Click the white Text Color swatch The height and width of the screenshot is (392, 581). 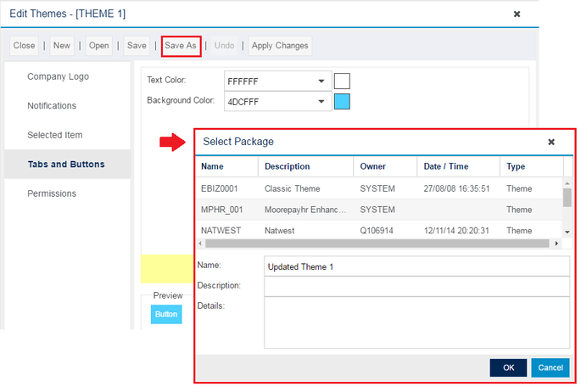(x=342, y=81)
